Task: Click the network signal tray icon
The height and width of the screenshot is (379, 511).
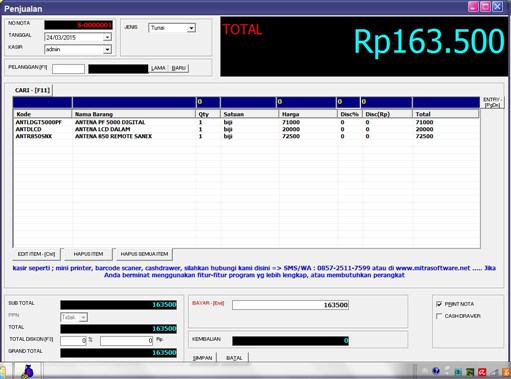Action: 494,372
